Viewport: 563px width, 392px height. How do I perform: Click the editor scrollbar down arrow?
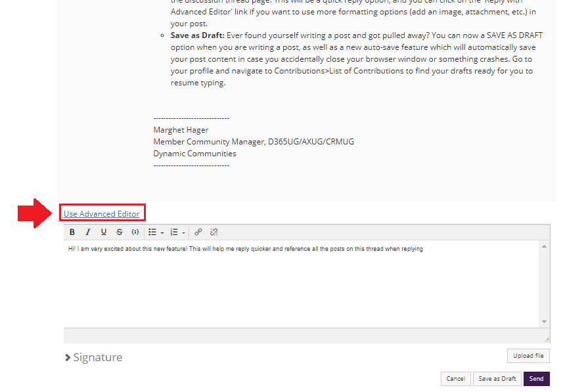point(545,322)
